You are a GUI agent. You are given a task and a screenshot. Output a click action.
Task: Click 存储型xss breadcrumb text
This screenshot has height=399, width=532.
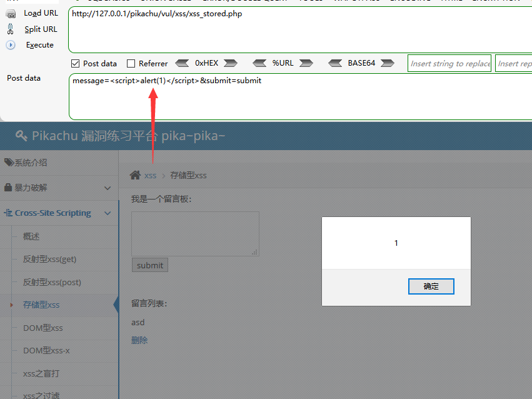pos(188,175)
